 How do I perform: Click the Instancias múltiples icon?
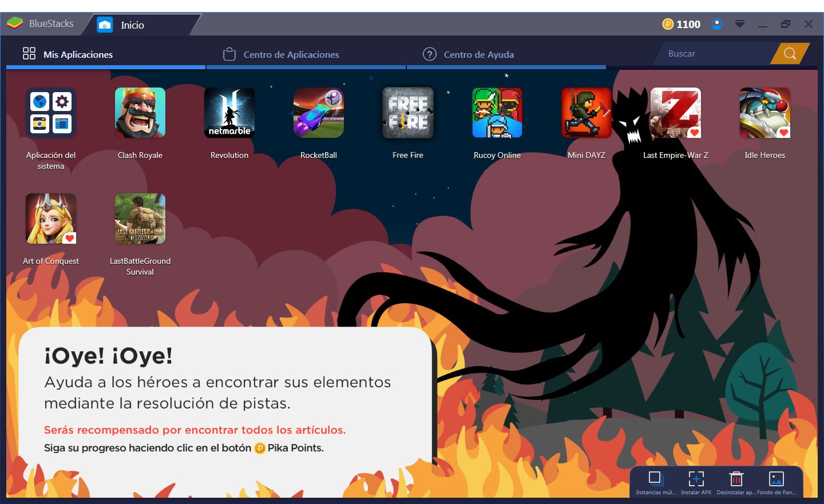tap(656, 478)
